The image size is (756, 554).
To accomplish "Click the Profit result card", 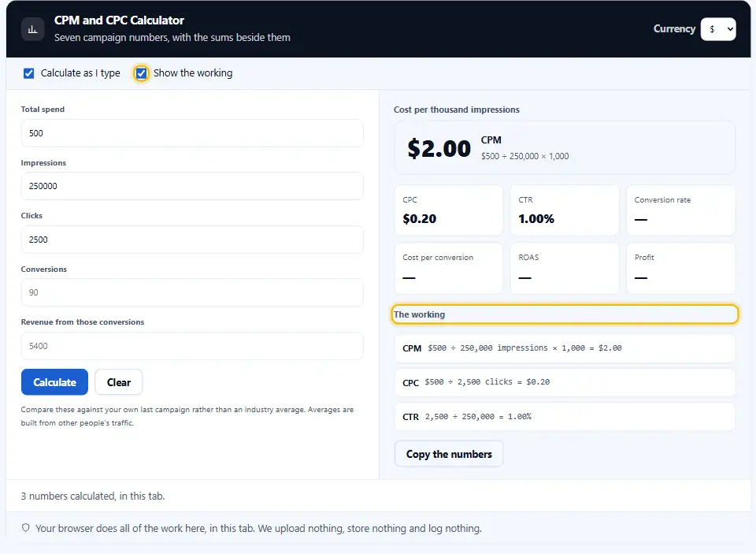I will pyautogui.click(x=680, y=268).
